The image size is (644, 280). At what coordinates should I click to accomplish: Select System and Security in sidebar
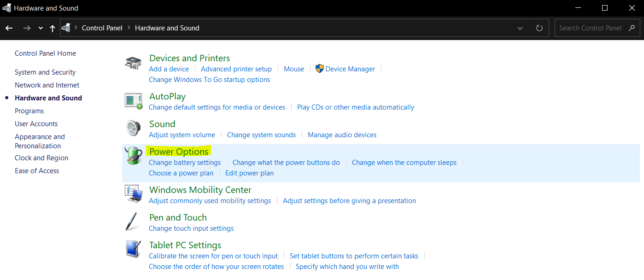click(45, 72)
